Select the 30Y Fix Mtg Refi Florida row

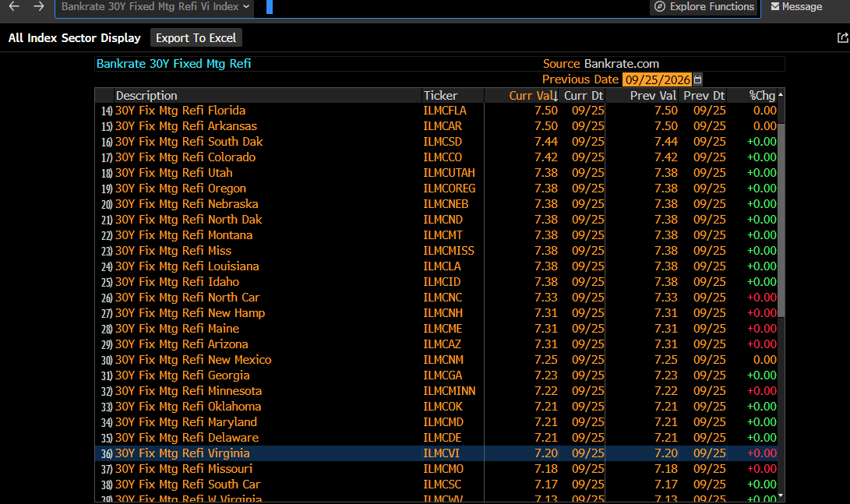(x=436, y=111)
